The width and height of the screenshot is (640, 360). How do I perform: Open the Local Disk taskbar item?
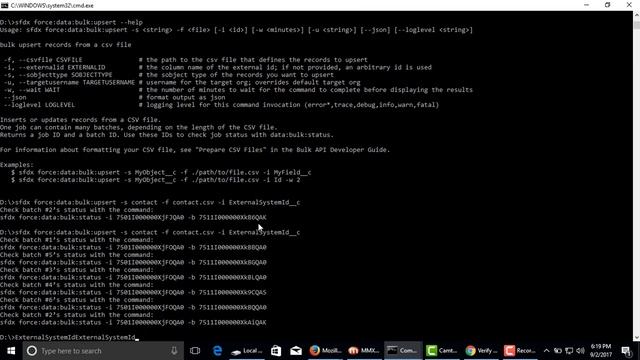pyautogui.click(x=247, y=351)
